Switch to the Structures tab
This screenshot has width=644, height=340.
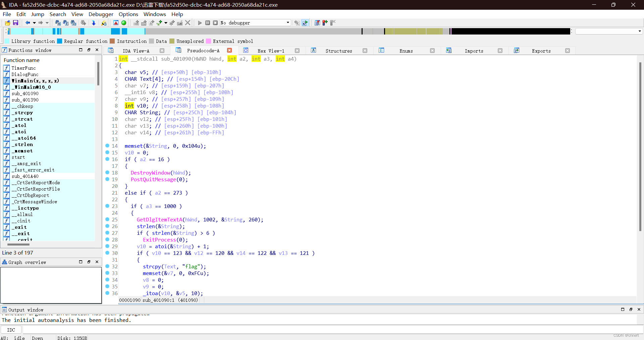(339, 51)
